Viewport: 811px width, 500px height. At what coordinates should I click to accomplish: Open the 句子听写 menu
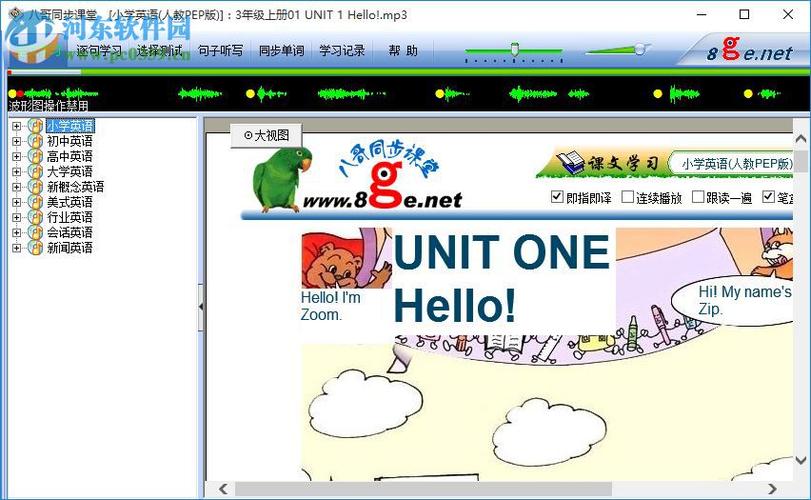point(220,51)
